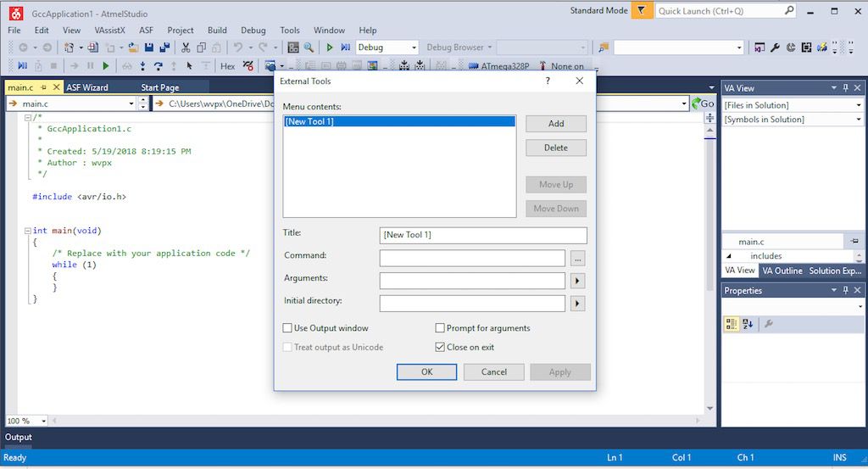Toggle Hex display button
Image resolution: width=868 pixels, height=469 pixels.
point(227,66)
